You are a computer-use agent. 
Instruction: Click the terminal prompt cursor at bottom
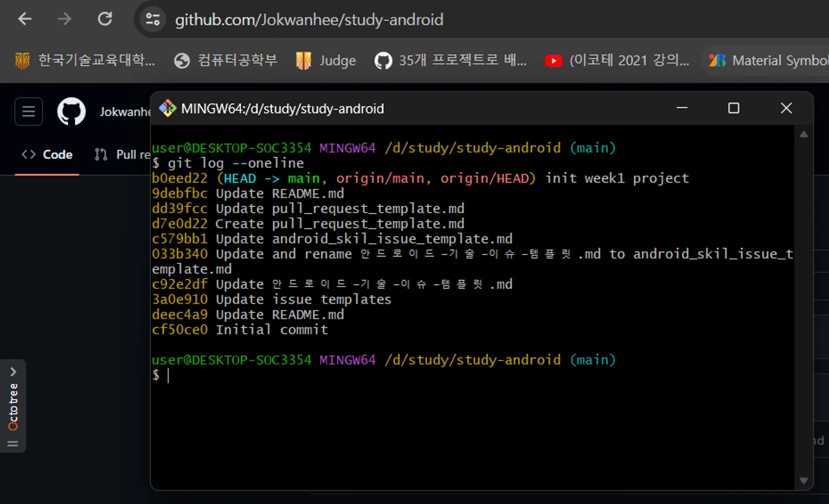click(168, 375)
